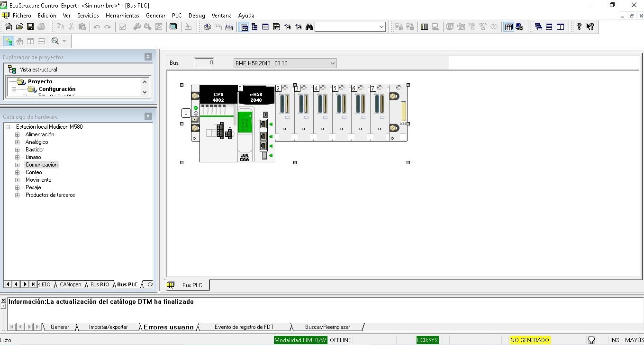Select the Bus RIO catalog tab

click(100, 284)
